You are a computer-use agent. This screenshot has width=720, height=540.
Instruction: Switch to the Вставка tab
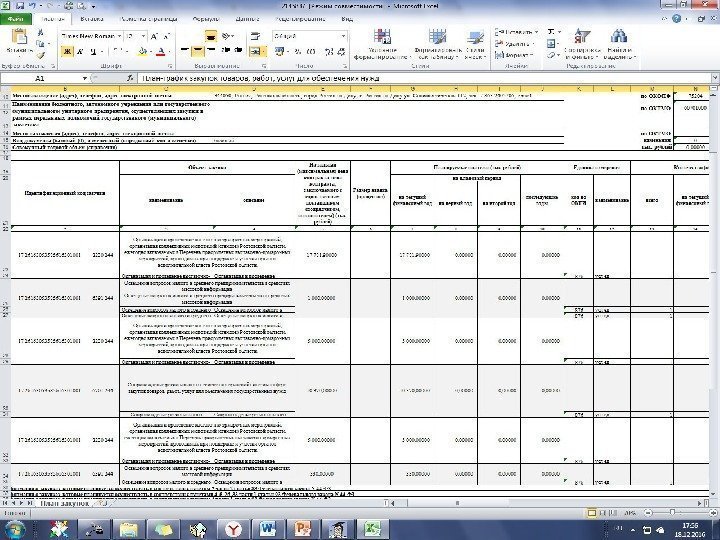pos(91,19)
